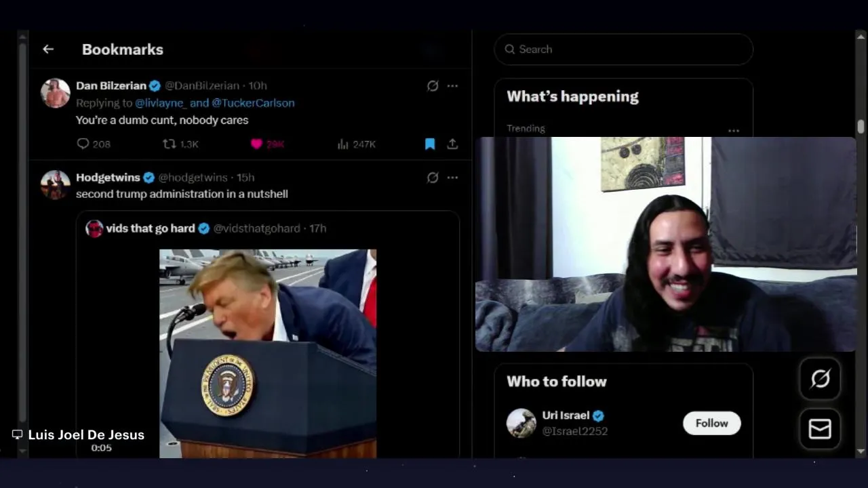Viewport: 868px width, 488px height.
Task: Click the webcam video overlay
Action: click(x=666, y=244)
